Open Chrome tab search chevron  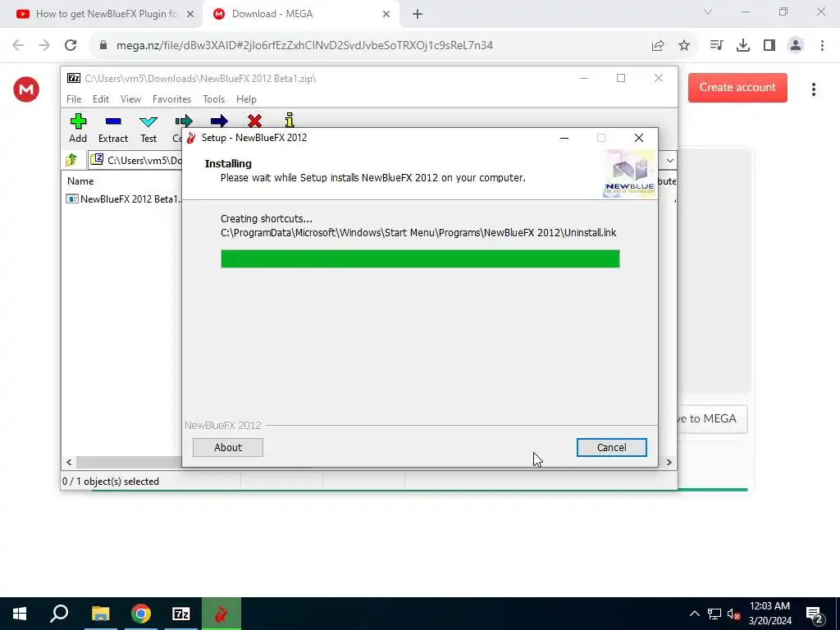click(x=708, y=11)
